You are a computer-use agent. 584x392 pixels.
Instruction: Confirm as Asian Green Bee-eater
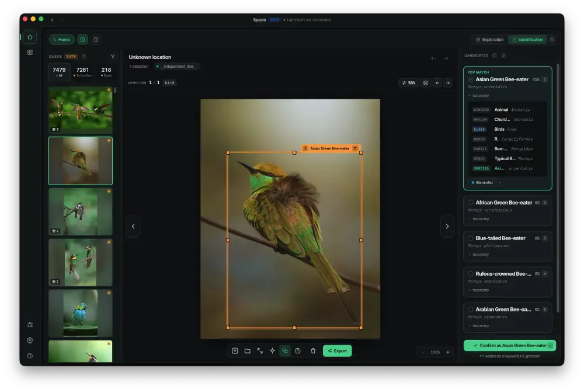(509, 346)
